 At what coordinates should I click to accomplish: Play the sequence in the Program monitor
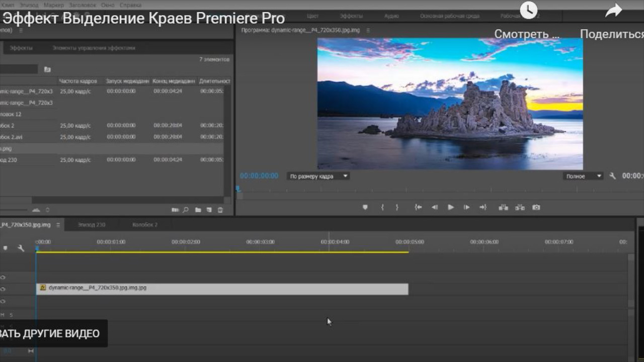[x=451, y=207]
